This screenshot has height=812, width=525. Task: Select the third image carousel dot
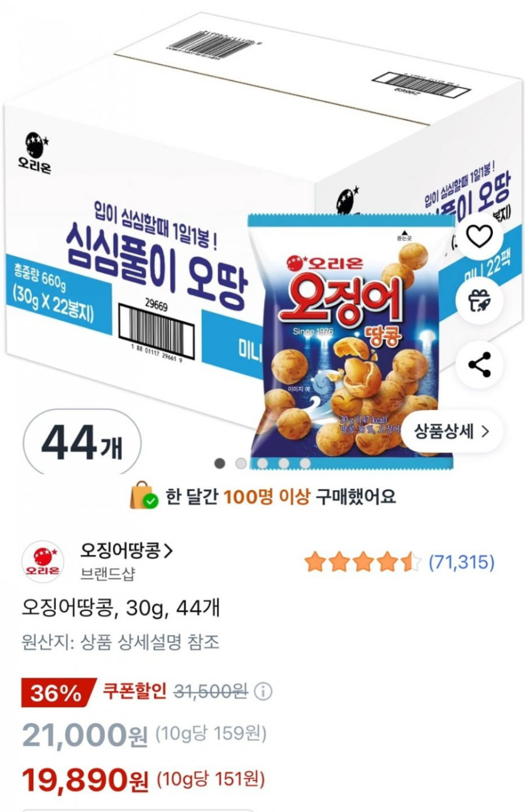tap(262, 463)
